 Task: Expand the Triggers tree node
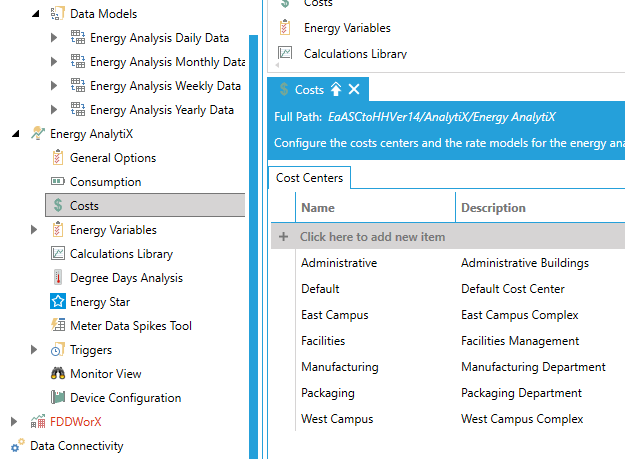[x=35, y=350]
